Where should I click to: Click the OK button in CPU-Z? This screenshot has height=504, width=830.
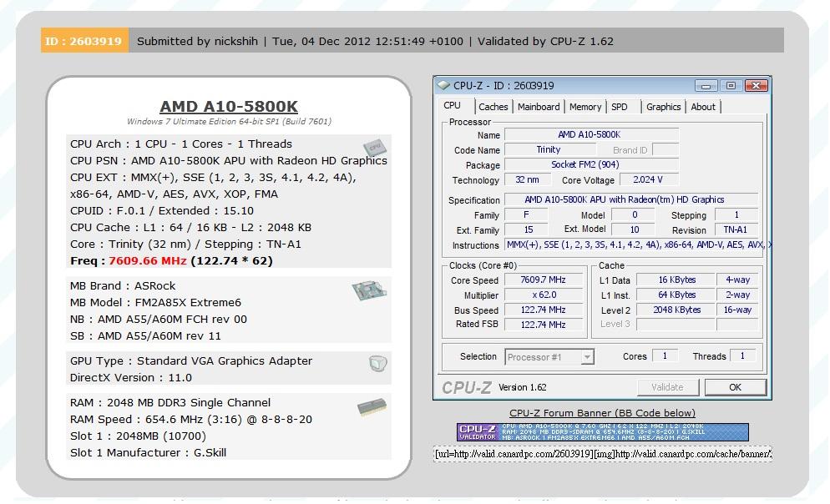736,387
